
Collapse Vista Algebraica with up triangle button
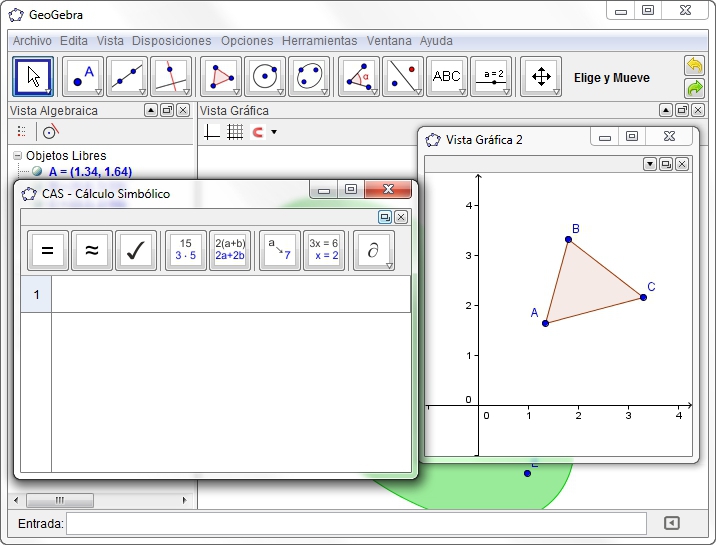[151, 110]
